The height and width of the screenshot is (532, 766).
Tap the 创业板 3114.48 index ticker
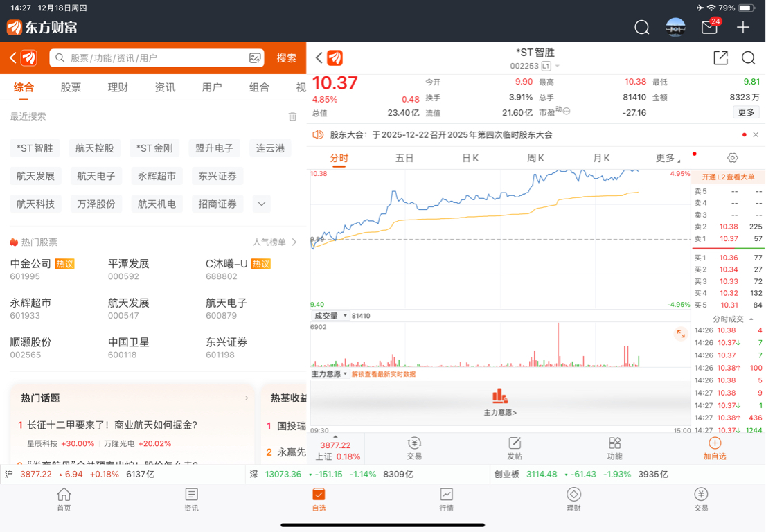coord(581,474)
